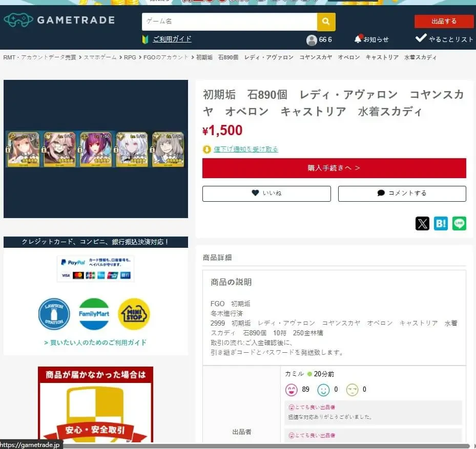Share on X (Twitter) icon

(422, 224)
